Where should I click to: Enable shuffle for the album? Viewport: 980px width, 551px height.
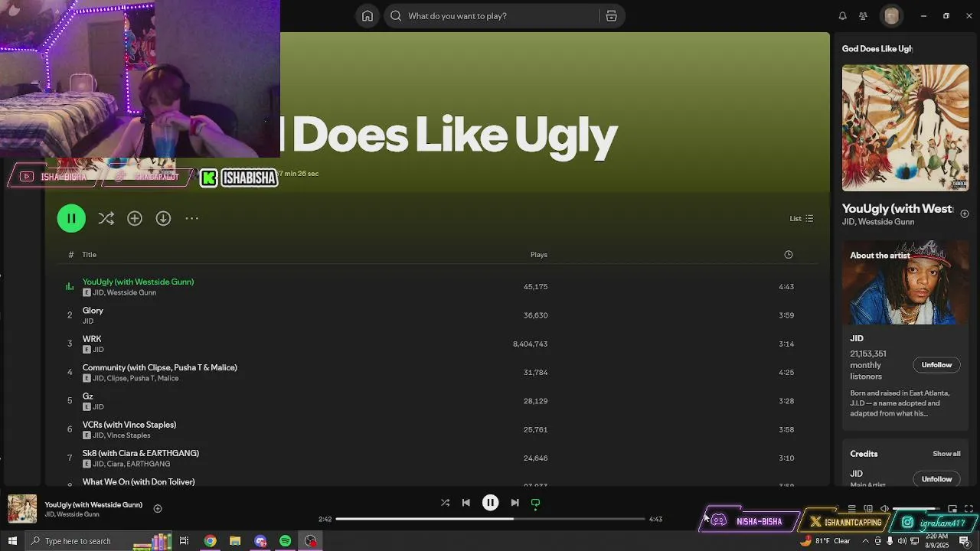106,219
